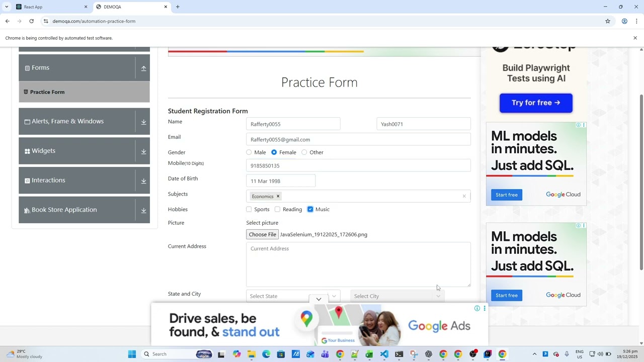Viewport: 644px width, 362px height.
Task: Open the Chrome three-dot menu
Action: point(636,21)
